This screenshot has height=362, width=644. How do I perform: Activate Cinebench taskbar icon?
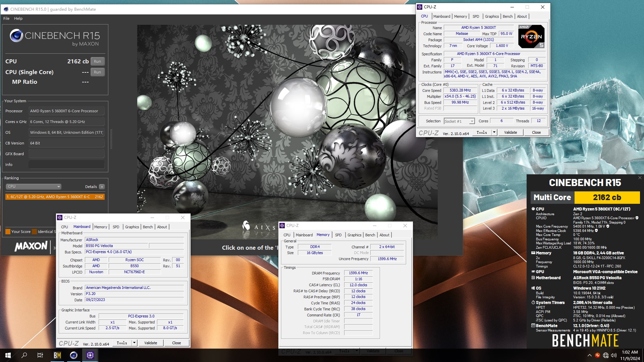pos(74,355)
